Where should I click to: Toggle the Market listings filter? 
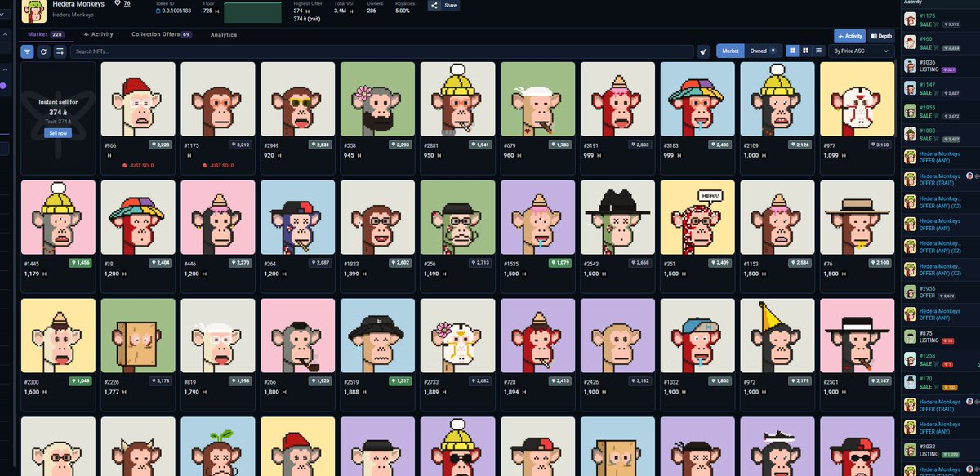point(730,51)
